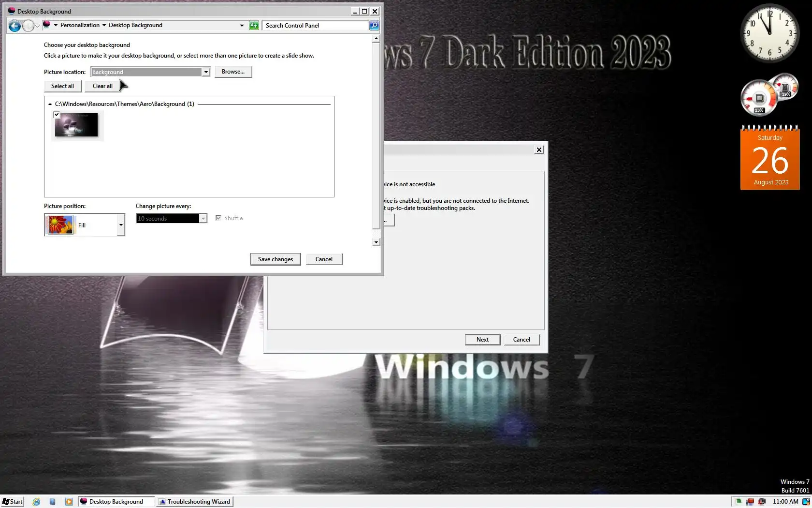Launch Internet Explorer from the taskbar
812x508 pixels.
click(x=36, y=502)
